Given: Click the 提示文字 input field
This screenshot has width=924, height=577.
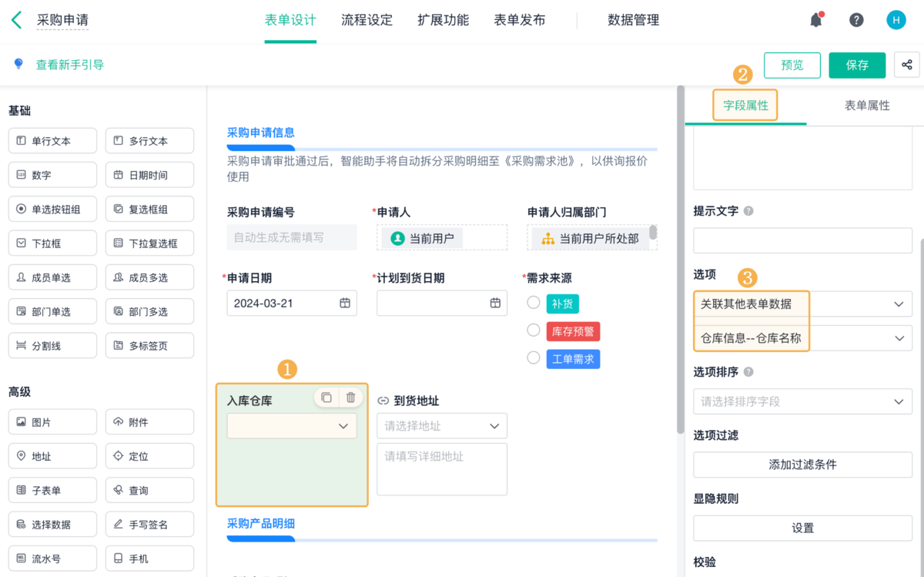Looking at the screenshot, I should (802, 240).
